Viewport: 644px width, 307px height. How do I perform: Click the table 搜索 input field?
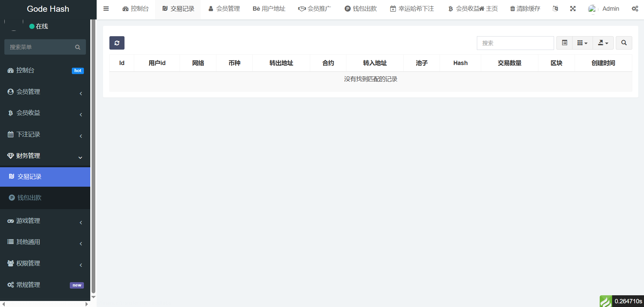tap(515, 43)
